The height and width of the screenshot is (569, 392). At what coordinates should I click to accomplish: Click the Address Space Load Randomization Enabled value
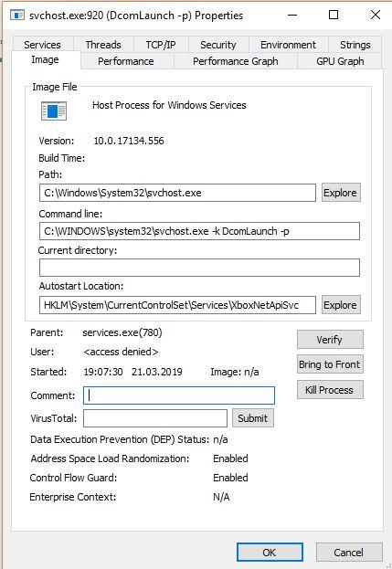(230, 458)
